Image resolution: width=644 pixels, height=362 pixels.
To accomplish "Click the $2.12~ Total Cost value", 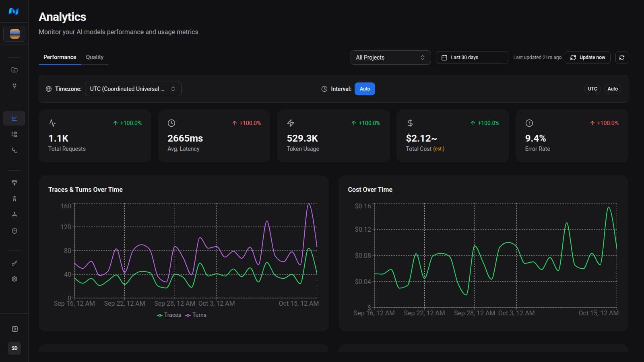I will 421,138.
